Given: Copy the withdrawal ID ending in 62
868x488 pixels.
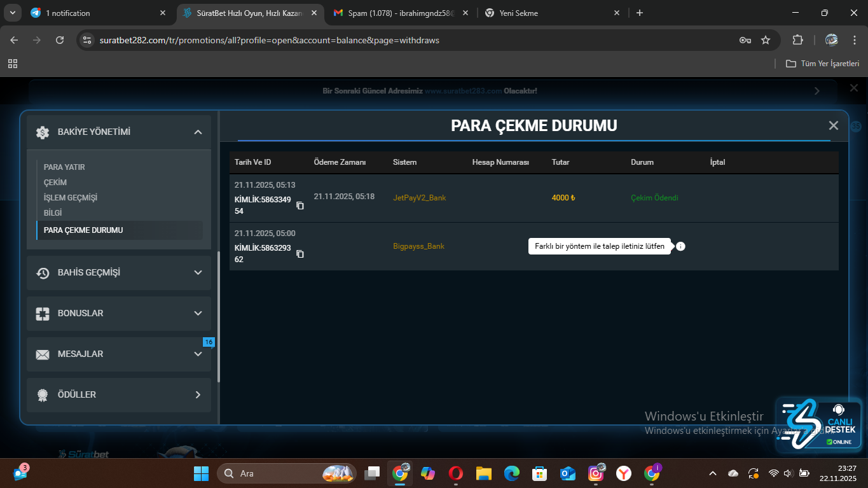Looking at the screenshot, I should click(300, 254).
